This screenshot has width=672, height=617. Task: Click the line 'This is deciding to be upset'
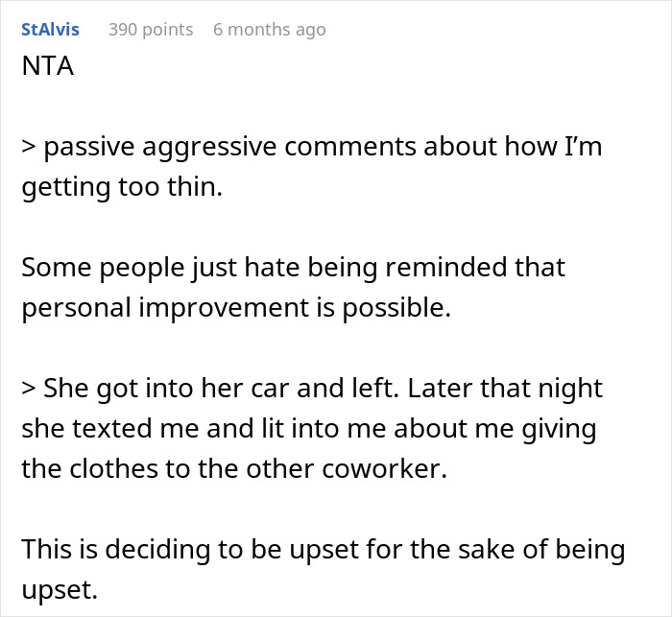coord(323,550)
